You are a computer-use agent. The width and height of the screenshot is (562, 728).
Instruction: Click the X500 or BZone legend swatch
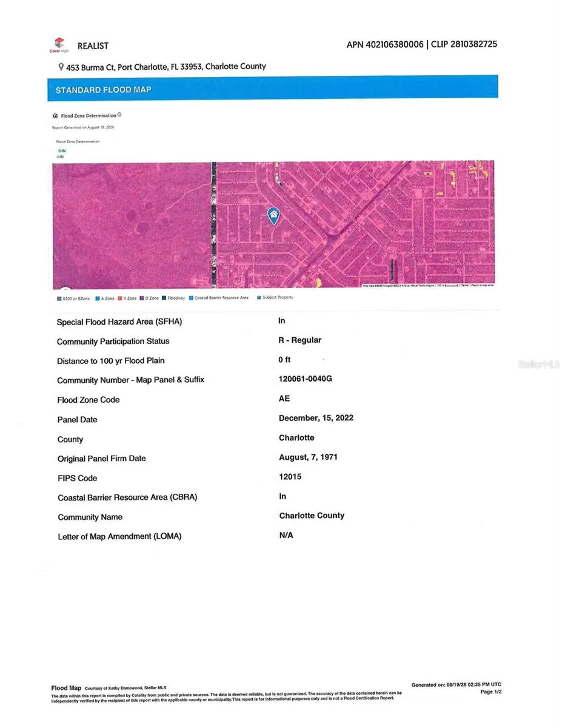[59, 298]
